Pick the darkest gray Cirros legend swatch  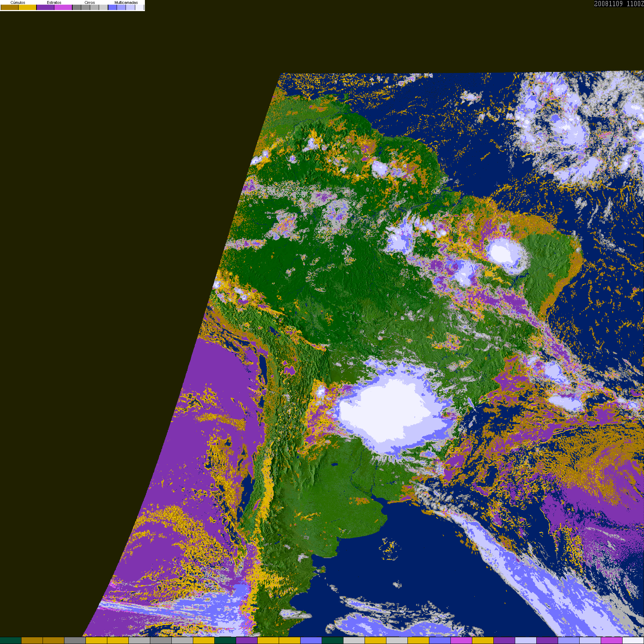tap(77, 7)
